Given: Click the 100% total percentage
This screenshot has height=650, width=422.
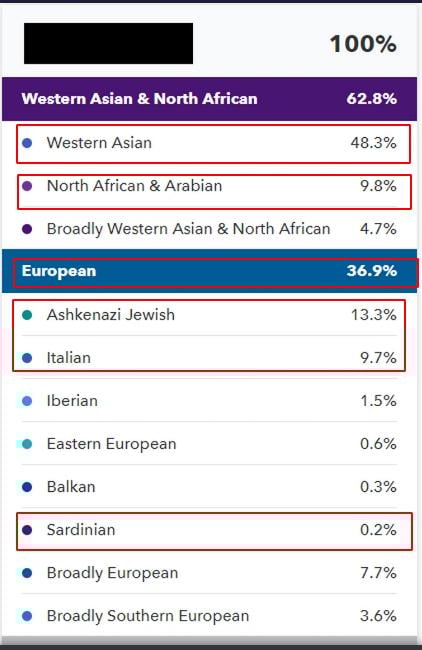Looking at the screenshot, I should (363, 44).
